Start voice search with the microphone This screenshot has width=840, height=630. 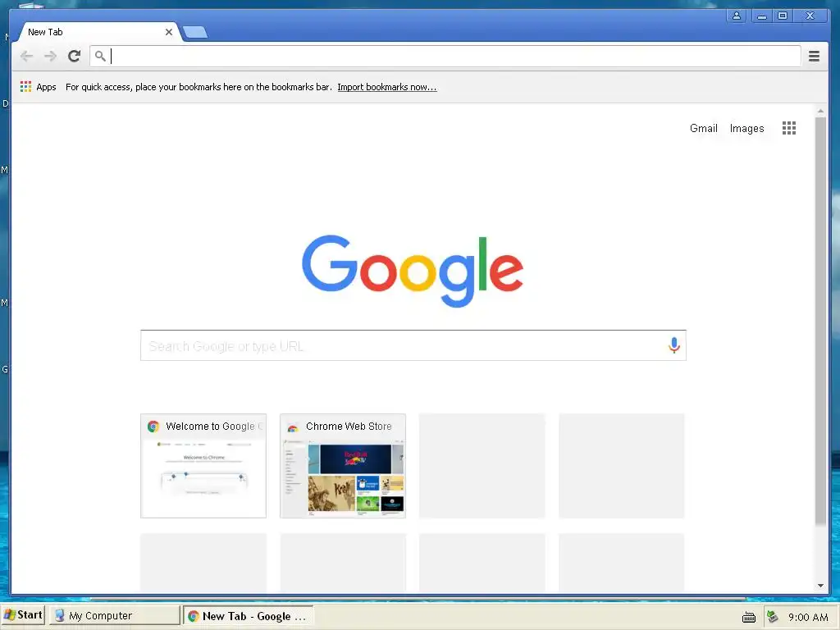(x=674, y=345)
